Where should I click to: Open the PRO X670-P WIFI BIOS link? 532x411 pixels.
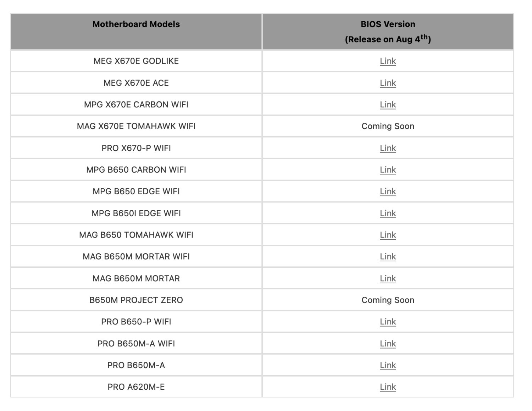tap(388, 148)
